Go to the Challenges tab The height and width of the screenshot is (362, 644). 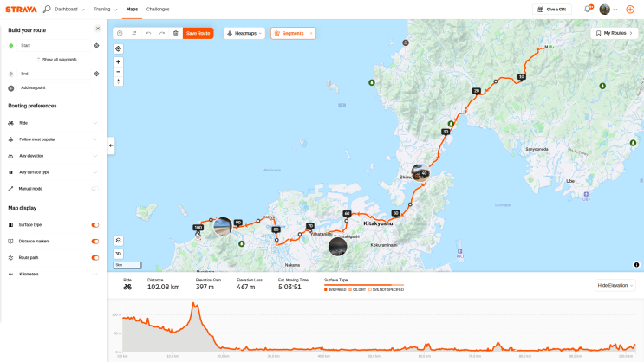158,9
